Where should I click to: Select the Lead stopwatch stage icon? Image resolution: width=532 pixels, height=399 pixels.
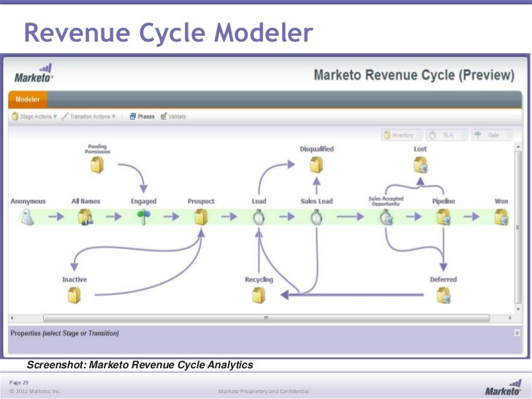point(259,217)
